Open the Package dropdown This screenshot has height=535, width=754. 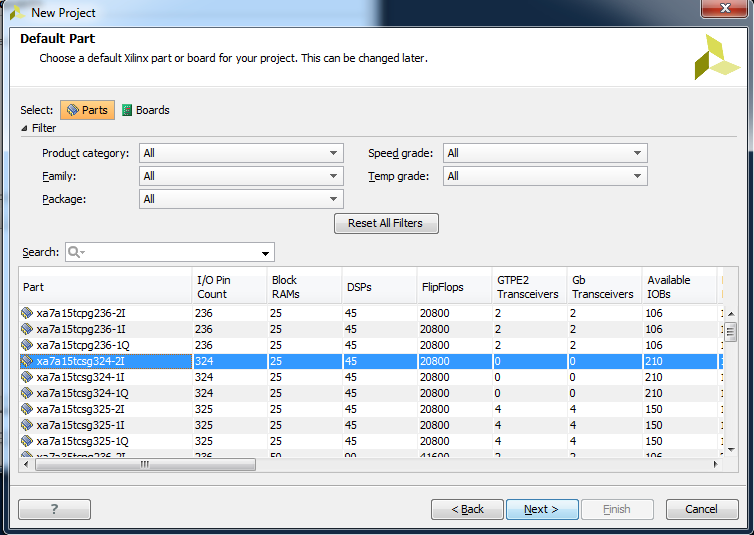point(241,199)
